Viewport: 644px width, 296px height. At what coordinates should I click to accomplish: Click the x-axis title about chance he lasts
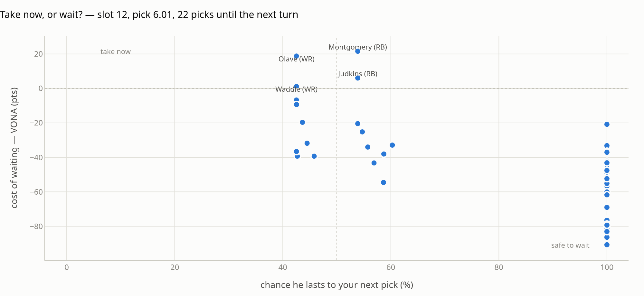[336, 285]
